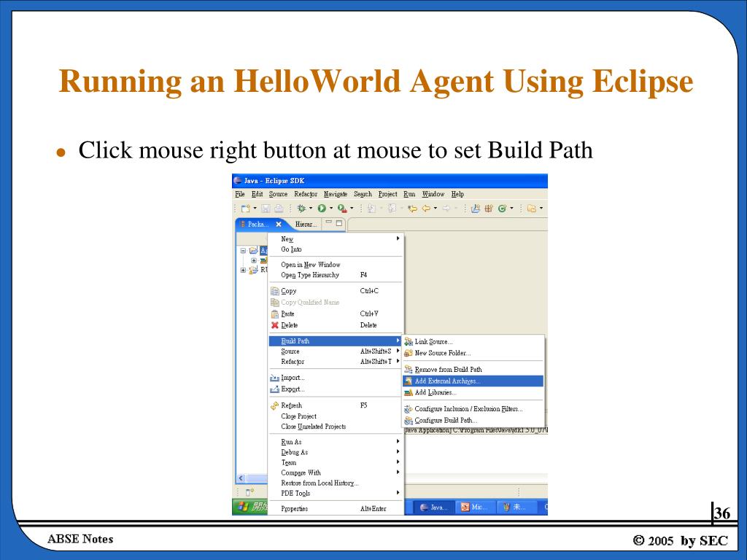747x560 pixels.
Task: Expand the PDE Tools submenu
Action: tap(336, 493)
